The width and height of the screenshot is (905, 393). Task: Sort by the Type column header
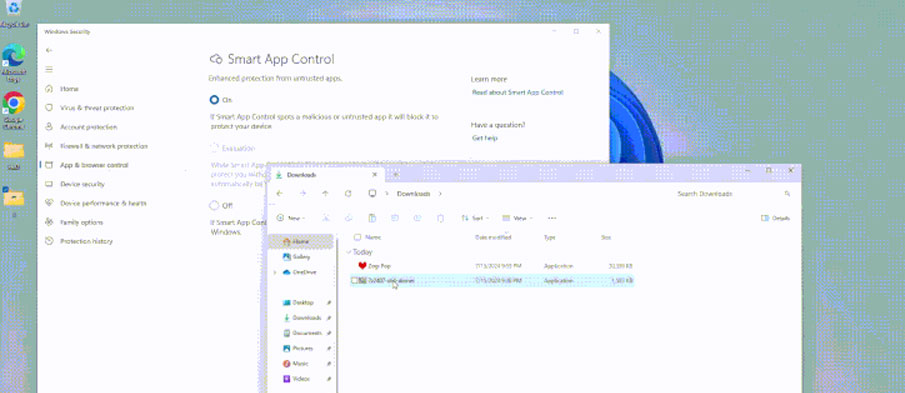[549, 237]
